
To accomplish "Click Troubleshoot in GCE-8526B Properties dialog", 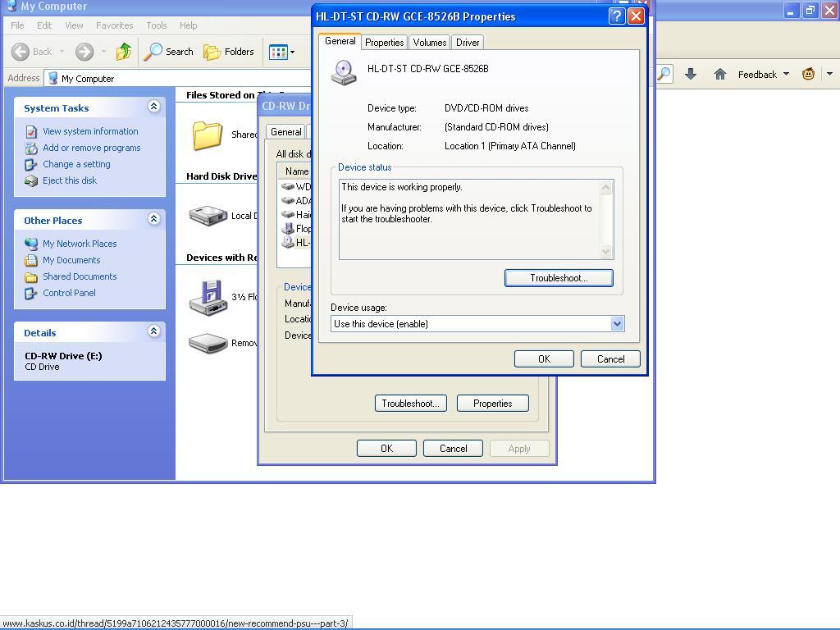I will pyautogui.click(x=559, y=278).
